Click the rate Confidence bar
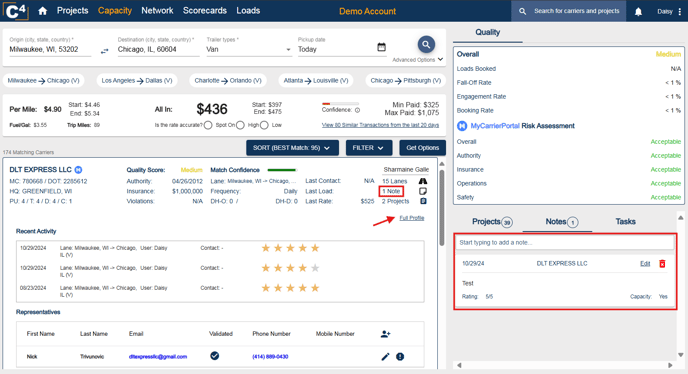The width and height of the screenshot is (688, 374). coord(340,104)
